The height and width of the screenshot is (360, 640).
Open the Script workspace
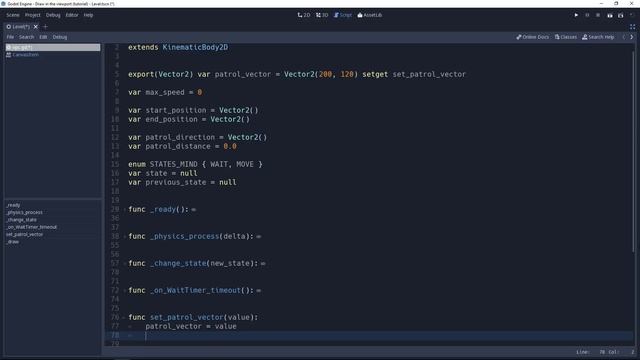[x=343, y=15]
